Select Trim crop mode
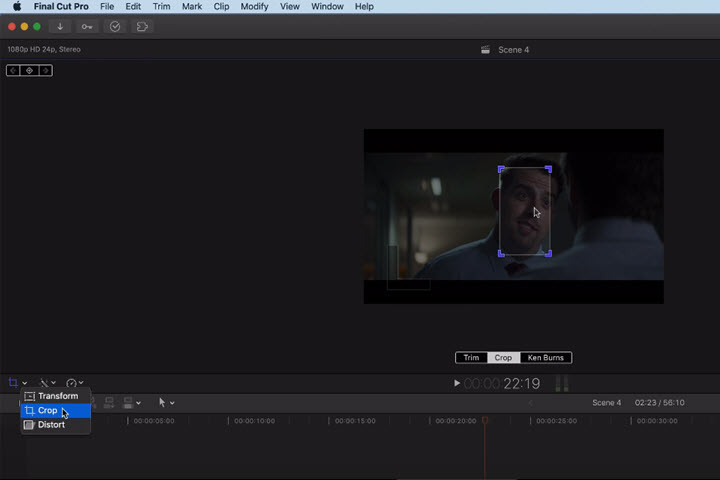Screen dimensions: 720x480 coord(471,358)
